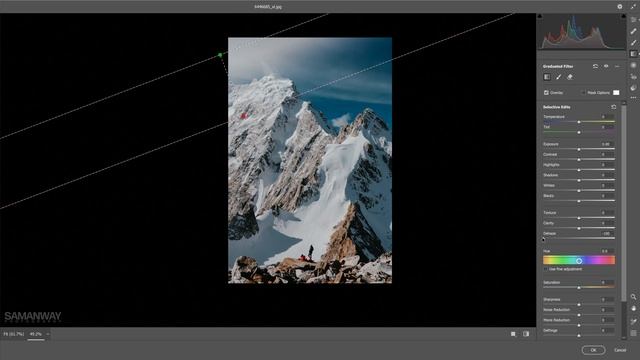This screenshot has width=640, height=360.
Task: Click the Hue color bar marker
Action: tap(579, 260)
